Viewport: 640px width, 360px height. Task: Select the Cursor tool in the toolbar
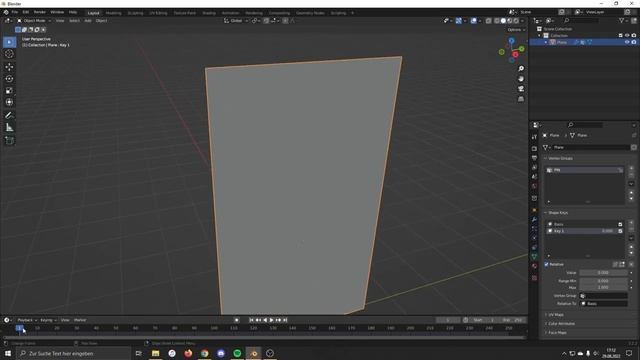[x=9, y=54]
